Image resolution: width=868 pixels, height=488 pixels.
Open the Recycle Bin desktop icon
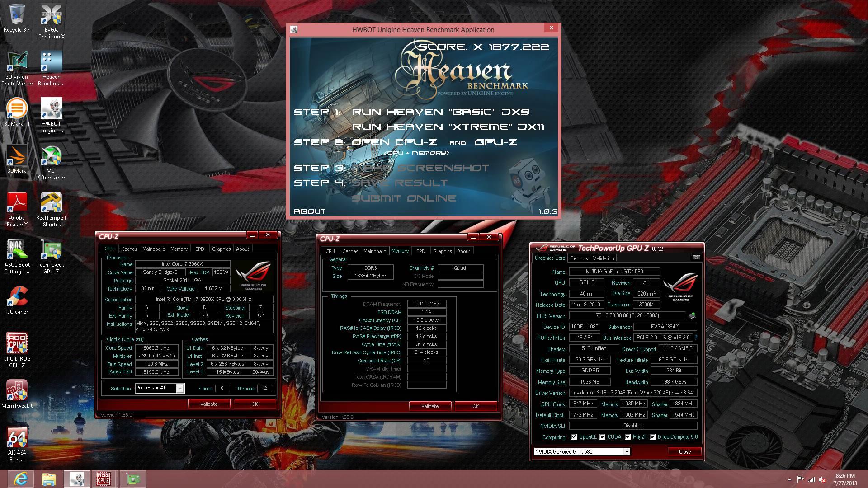17,19
